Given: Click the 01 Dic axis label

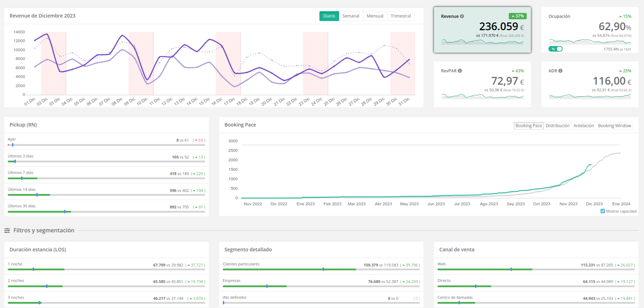Looking at the screenshot, I should (30, 102).
